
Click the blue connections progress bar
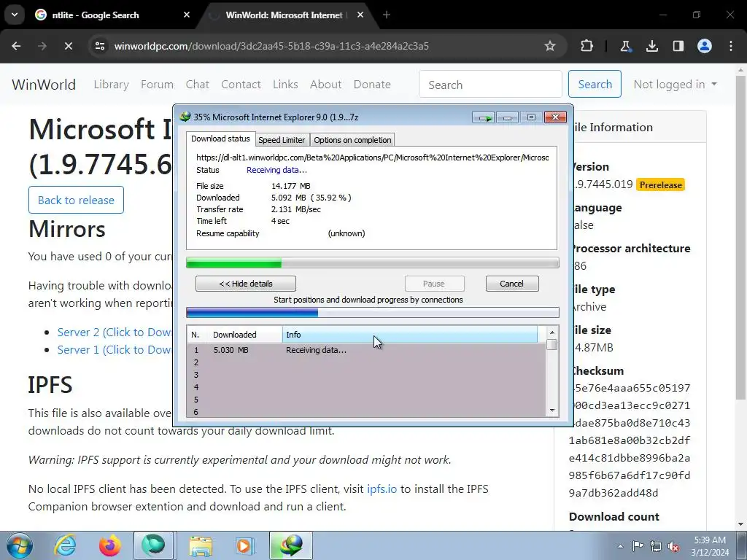click(373, 312)
